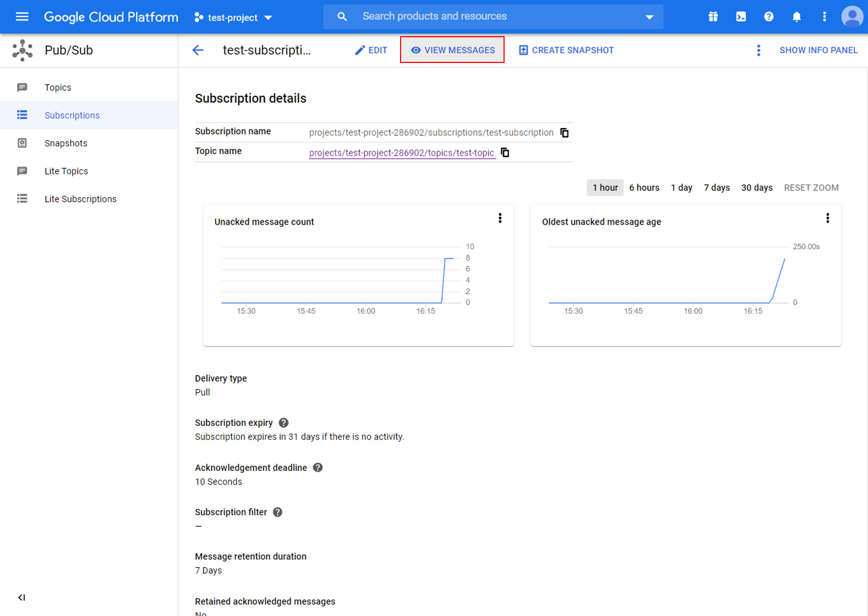
Task: Open Topics in the sidebar
Action: [x=89, y=88]
